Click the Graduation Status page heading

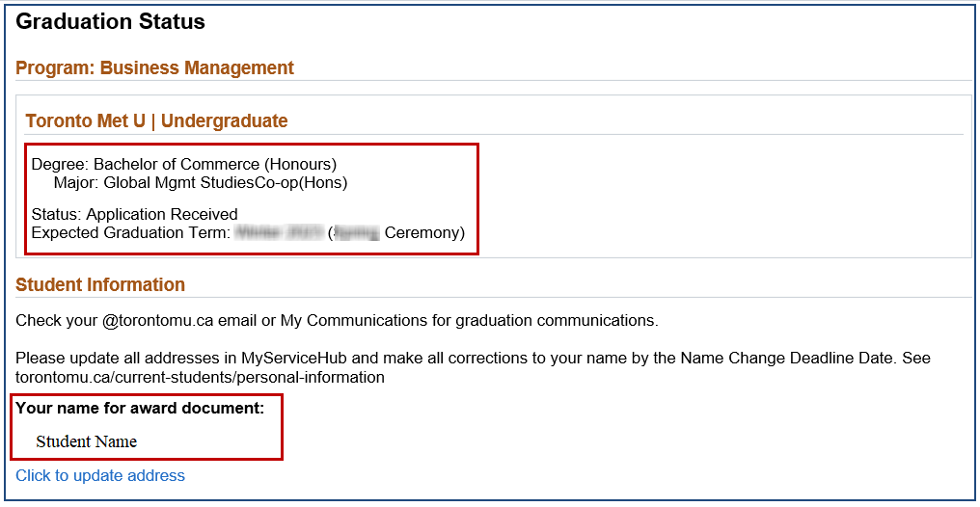(x=110, y=21)
